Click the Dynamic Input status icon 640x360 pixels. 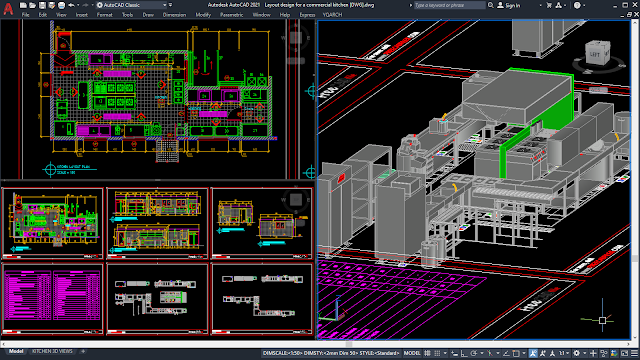click(455, 353)
